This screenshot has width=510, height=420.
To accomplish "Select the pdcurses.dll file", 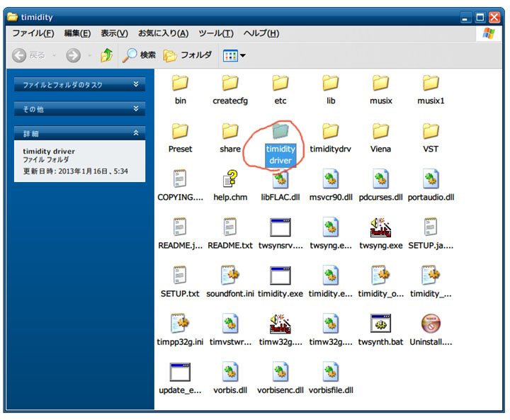I will (x=380, y=186).
